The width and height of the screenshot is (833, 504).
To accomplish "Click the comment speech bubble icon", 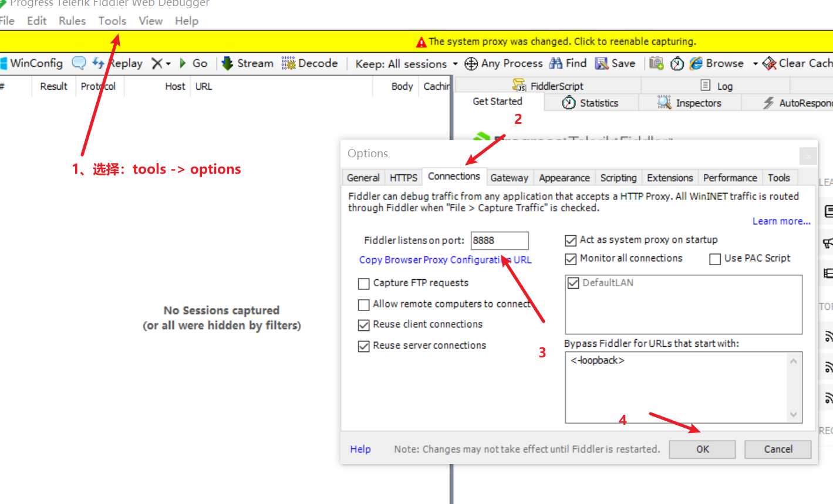I will 79,63.
